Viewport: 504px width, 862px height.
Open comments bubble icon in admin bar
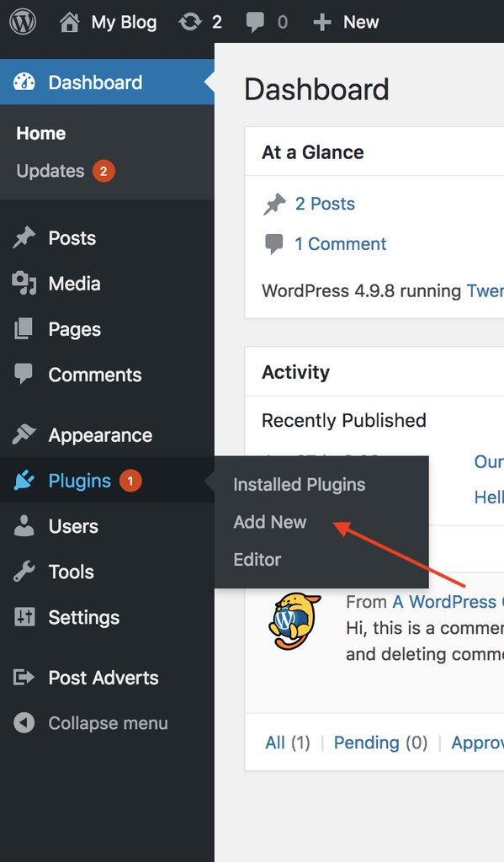[254, 23]
